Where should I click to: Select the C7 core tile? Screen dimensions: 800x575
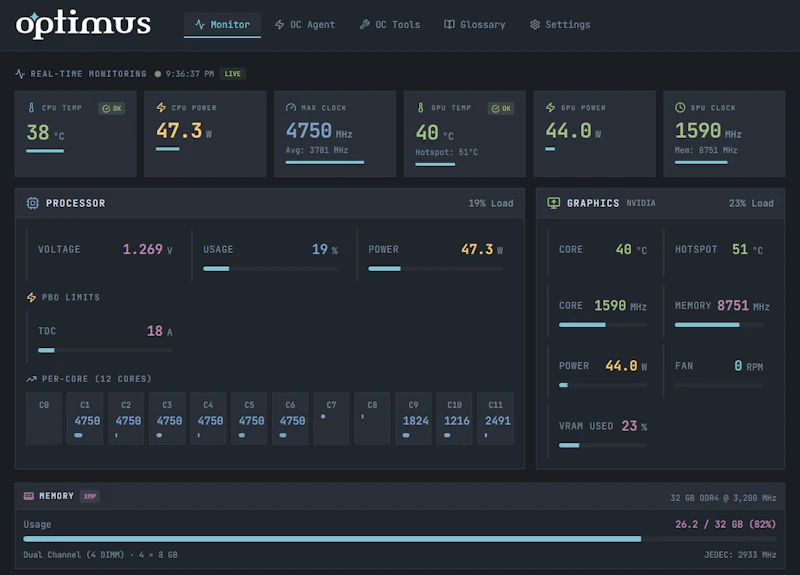(x=331, y=418)
